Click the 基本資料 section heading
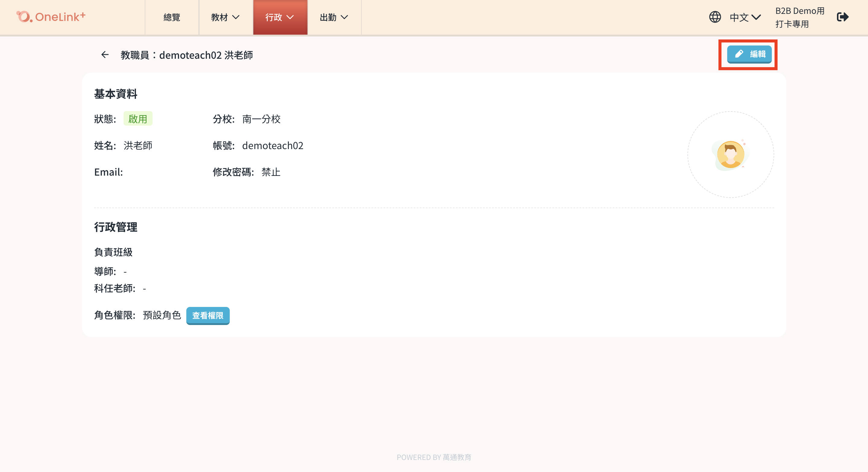Image resolution: width=868 pixels, height=472 pixels. (x=115, y=94)
